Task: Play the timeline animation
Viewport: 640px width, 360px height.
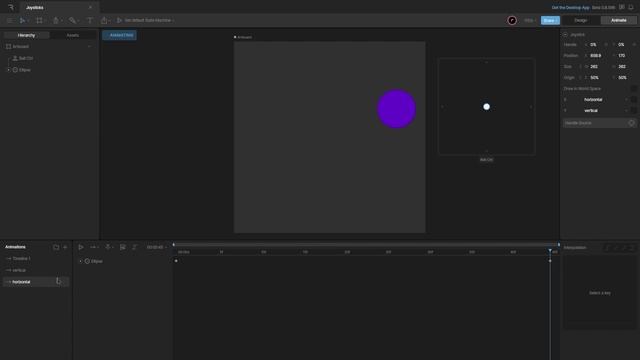Action: pos(81,247)
